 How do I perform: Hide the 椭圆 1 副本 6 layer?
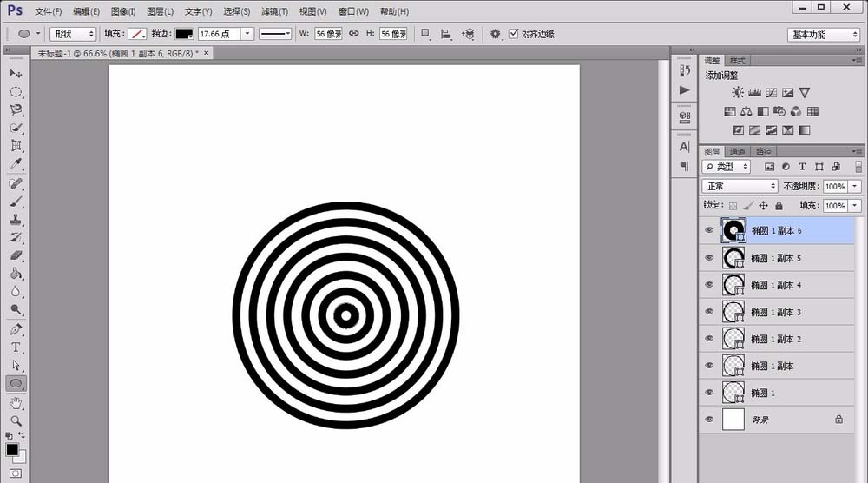(x=709, y=230)
